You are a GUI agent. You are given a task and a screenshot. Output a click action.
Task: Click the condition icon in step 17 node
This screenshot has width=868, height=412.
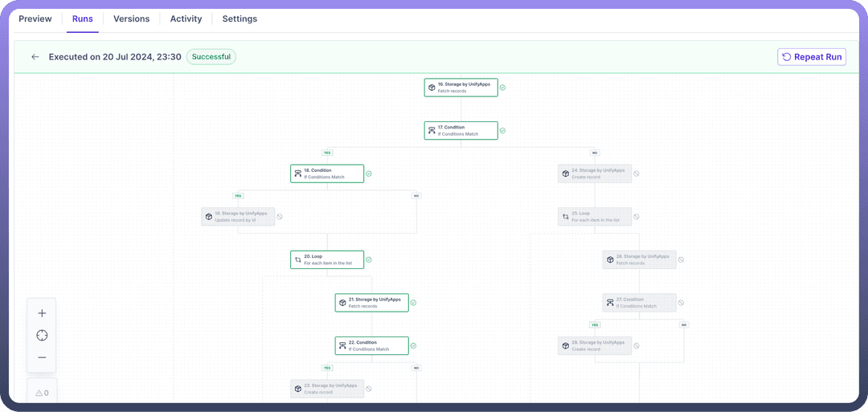432,130
